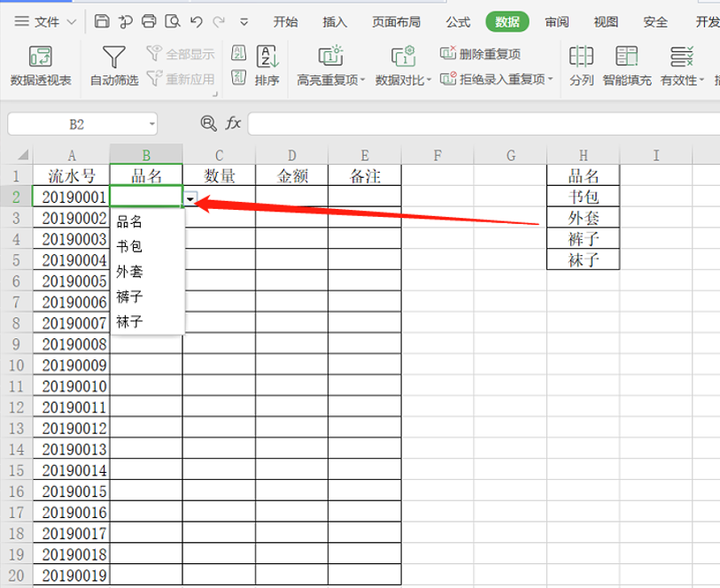Select the 备注 header cell

tap(365, 176)
